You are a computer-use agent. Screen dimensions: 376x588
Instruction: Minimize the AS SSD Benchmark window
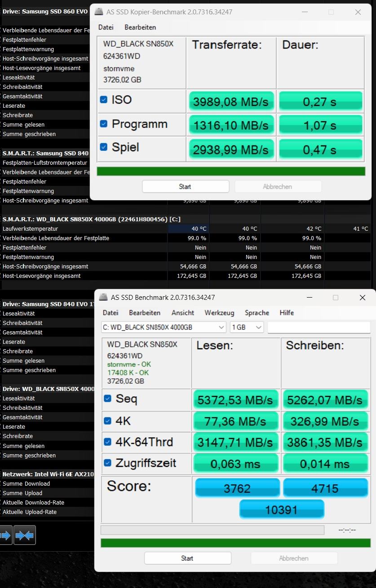309,298
